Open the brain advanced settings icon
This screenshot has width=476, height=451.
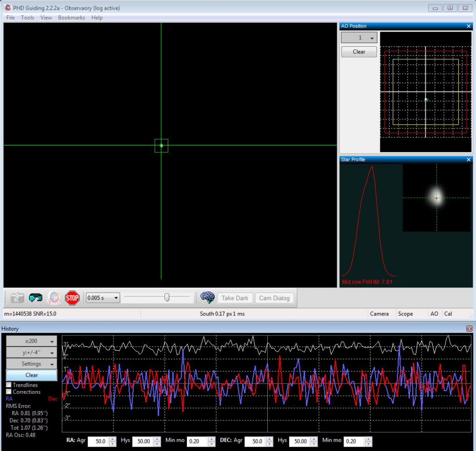tap(207, 298)
